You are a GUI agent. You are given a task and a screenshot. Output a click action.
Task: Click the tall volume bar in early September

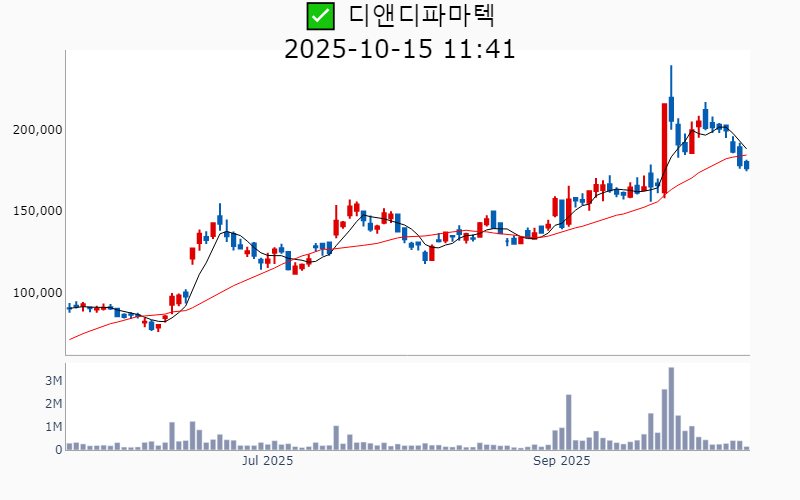pyautogui.click(x=569, y=423)
